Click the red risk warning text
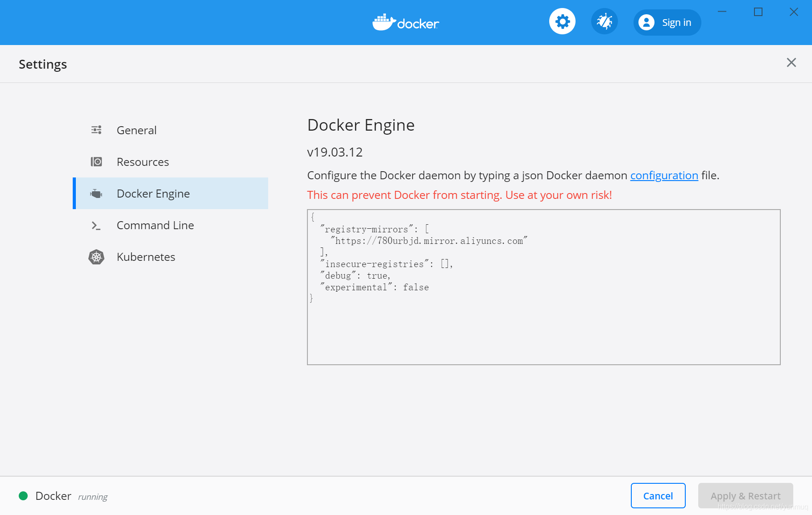 coord(460,195)
